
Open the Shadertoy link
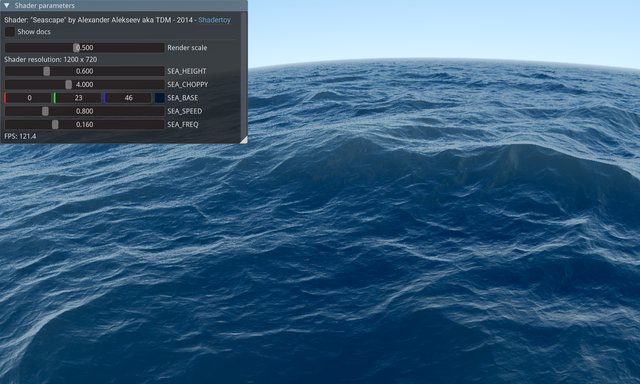[x=214, y=20]
